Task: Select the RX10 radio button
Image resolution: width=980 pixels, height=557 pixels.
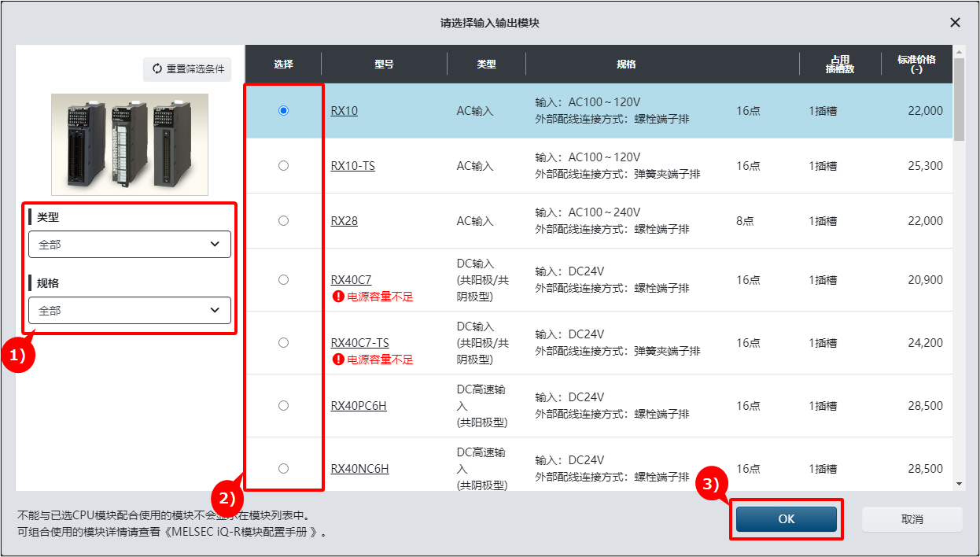Action: 283,111
